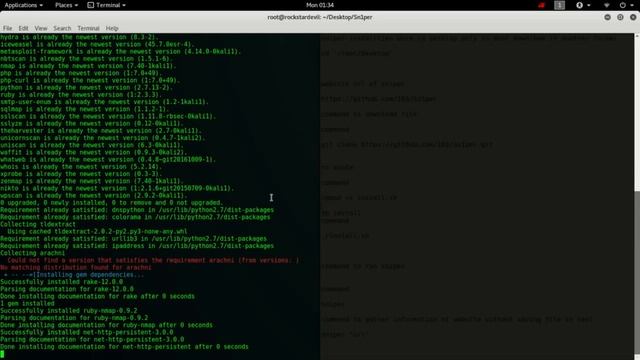Image resolution: width=640 pixels, height=360 pixels.
Task: Click the 'nbtscan is already the newest' line
Action: [86, 59]
